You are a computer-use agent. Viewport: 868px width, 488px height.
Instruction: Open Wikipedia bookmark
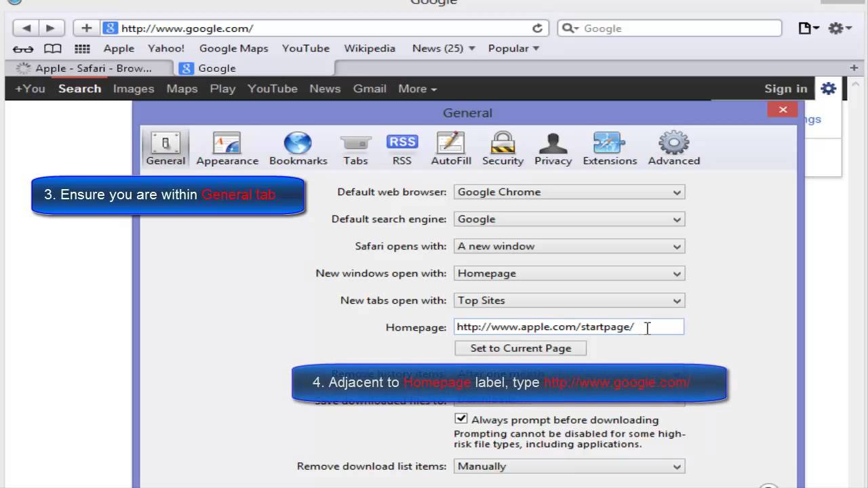click(370, 49)
